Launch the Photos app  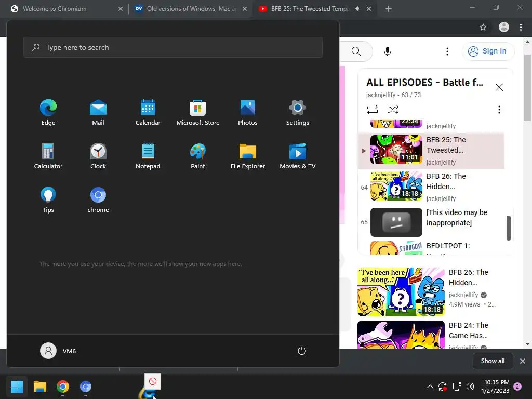pyautogui.click(x=248, y=113)
